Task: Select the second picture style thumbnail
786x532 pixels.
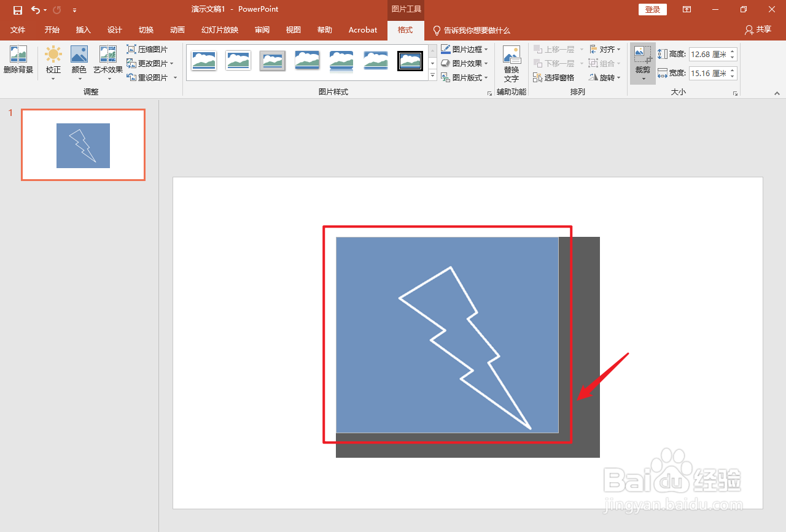Action: click(x=238, y=61)
